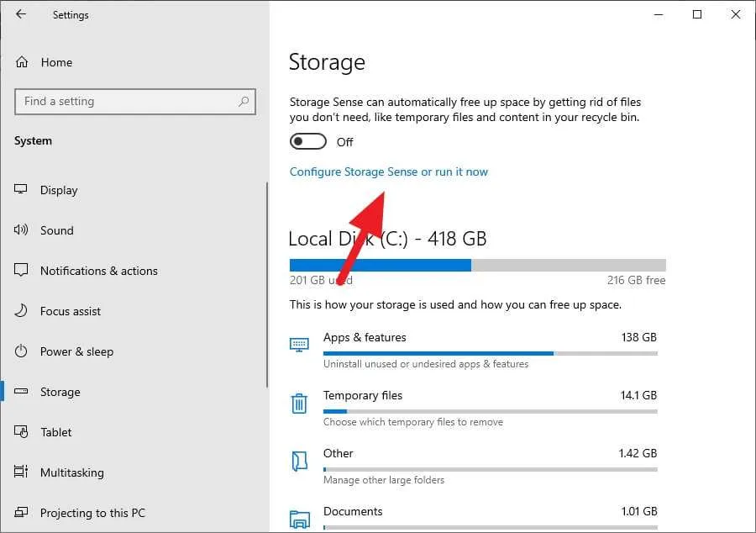Click the Focus assist moon icon
Screen dimensions: 756x533
[x=21, y=310]
